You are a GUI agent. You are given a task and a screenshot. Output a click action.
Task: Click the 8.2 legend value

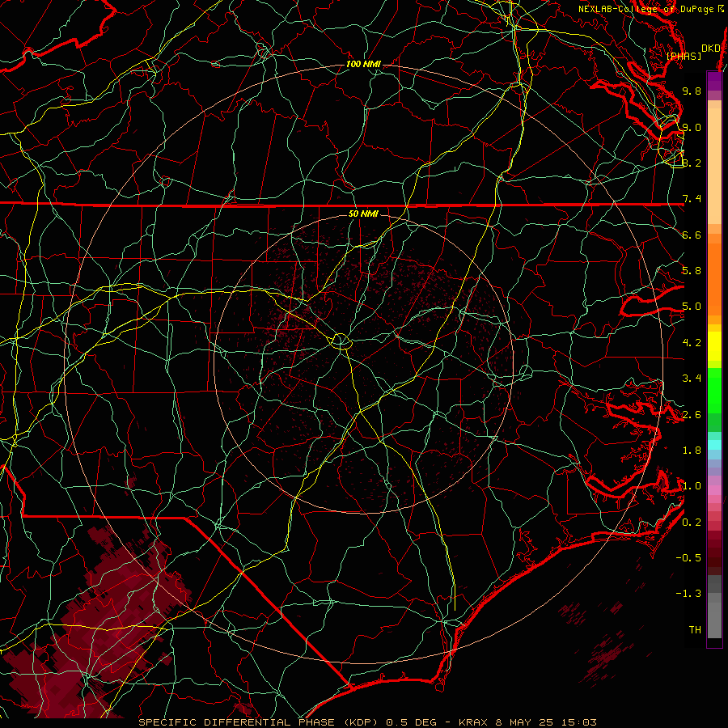click(692, 163)
